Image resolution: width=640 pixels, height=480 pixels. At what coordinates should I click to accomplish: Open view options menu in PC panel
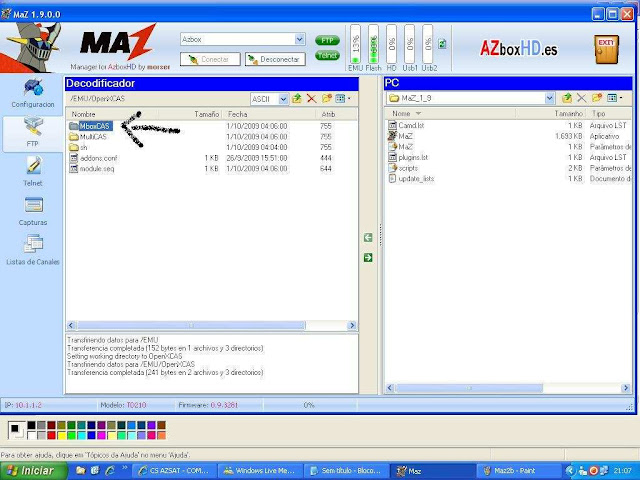coord(614,98)
